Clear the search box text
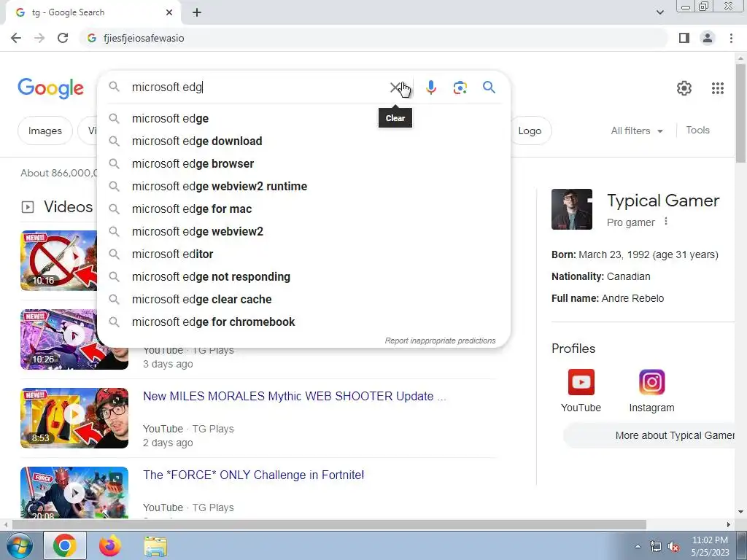Screen dimensions: 747x560 click(x=395, y=87)
